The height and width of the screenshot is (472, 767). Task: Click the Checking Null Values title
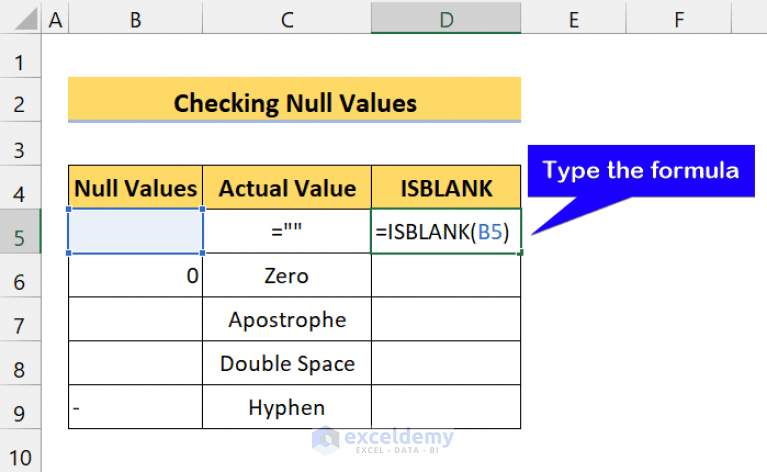[x=295, y=102]
